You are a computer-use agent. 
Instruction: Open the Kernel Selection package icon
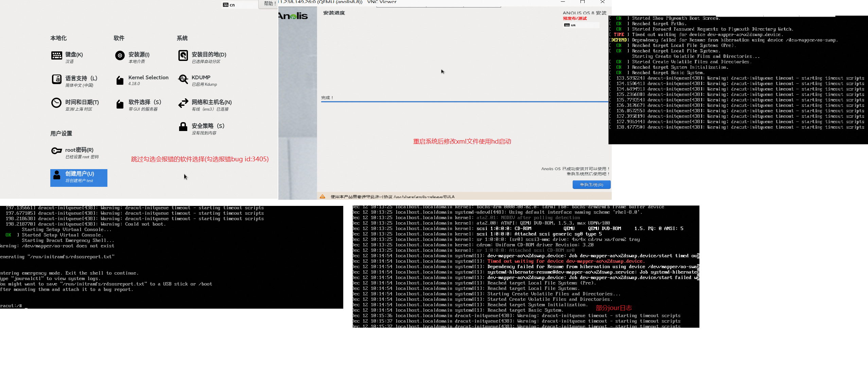(120, 80)
